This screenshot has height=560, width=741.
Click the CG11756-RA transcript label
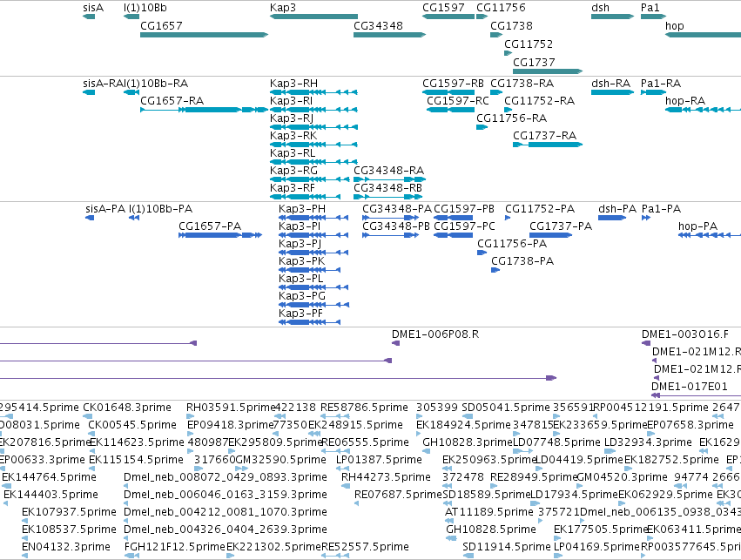pyautogui.click(x=511, y=118)
